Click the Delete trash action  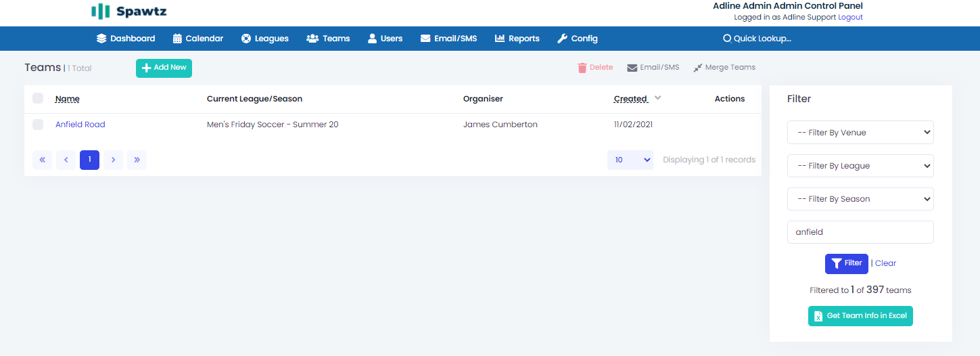coord(595,68)
